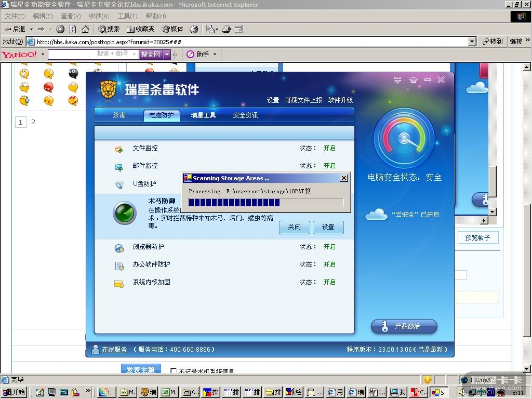Open the Media (媒体) toolbar button
Image resolution: width=532 pixels, height=399 pixels.
(172, 29)
